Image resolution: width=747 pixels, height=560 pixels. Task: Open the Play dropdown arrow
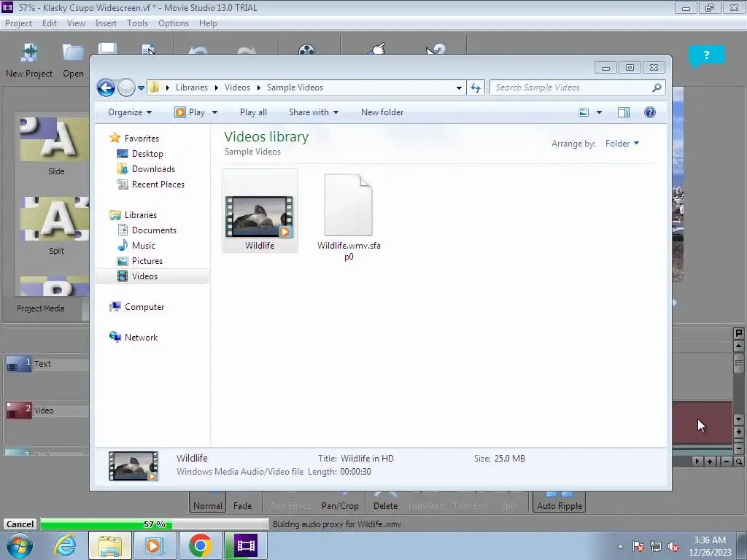[x=214, y=112]
